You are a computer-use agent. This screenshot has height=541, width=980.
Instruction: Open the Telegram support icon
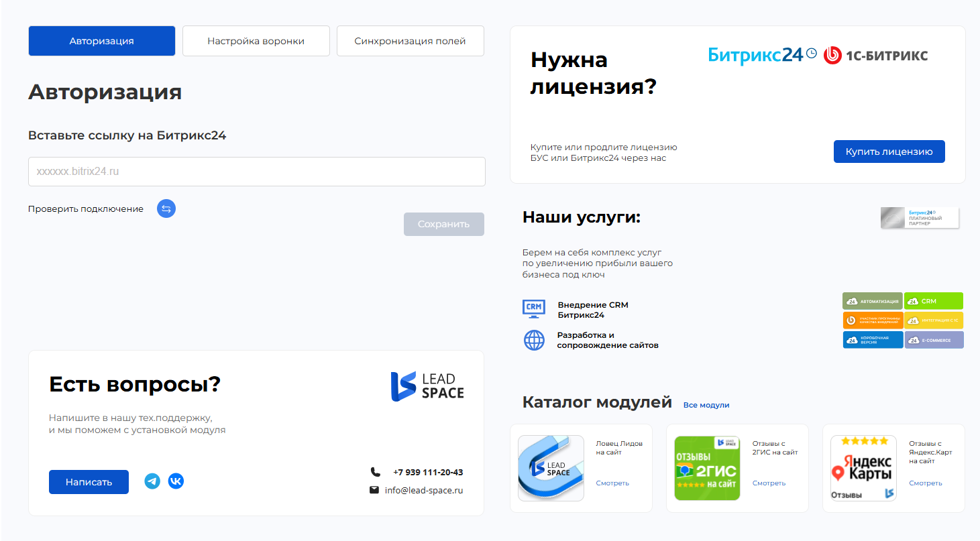coord(152,481)
